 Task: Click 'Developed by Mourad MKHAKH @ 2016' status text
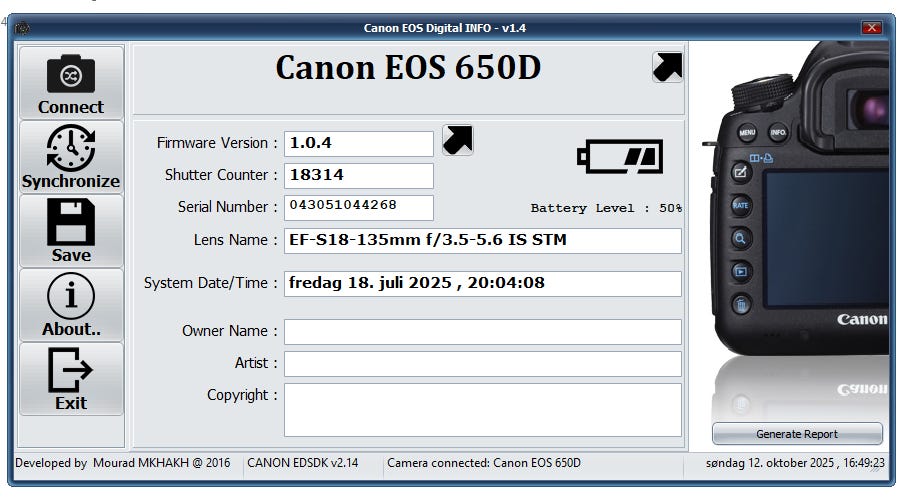tap(122, 463)
